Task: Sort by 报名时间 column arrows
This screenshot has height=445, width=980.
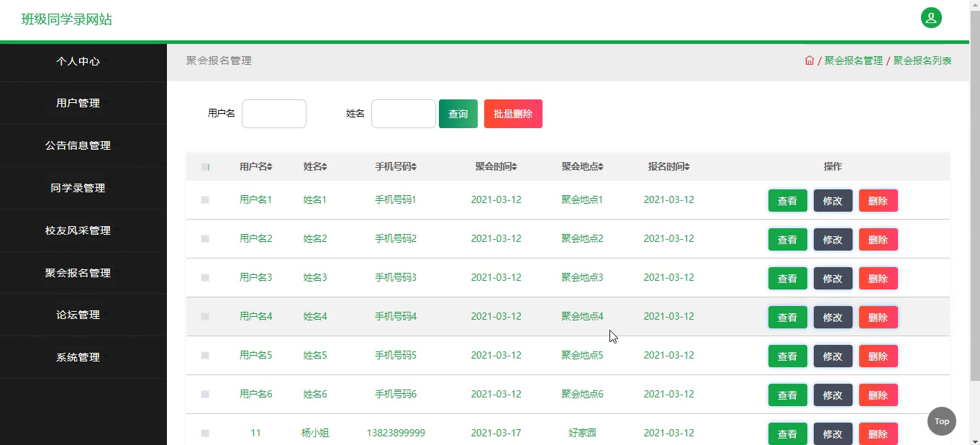Action: pos(687,167)
